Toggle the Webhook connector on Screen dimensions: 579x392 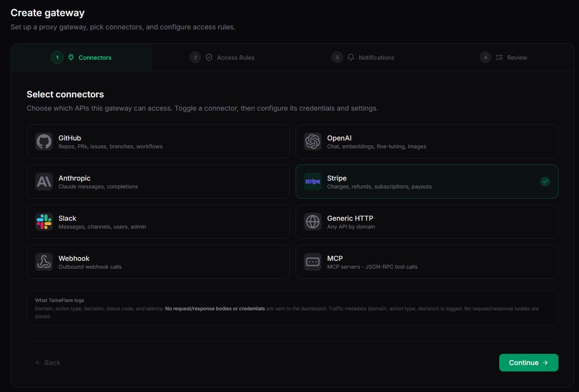[158, 262]
